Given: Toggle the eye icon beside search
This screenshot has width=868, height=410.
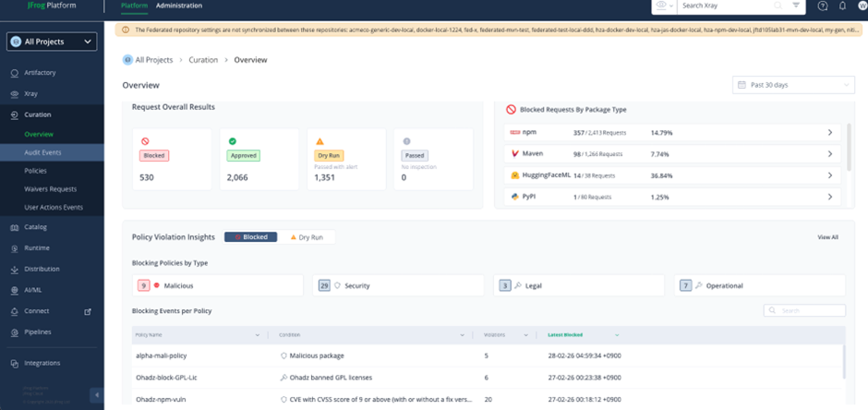Looking at the screenshot, I should point(662,6).
